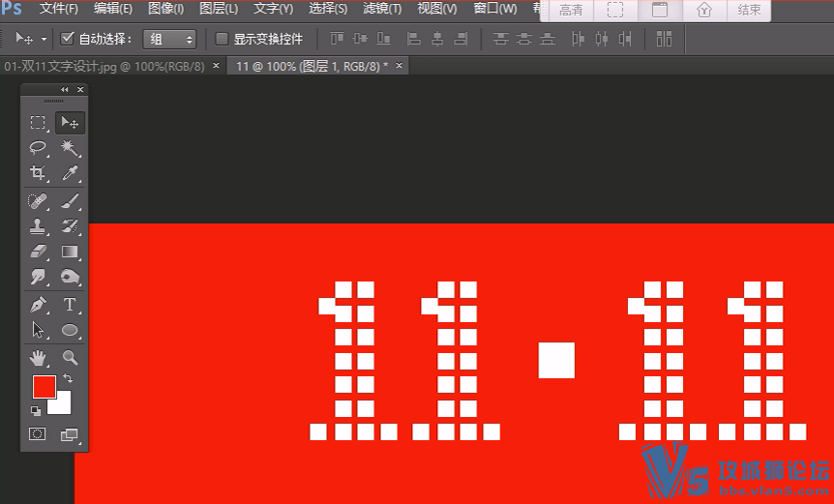Open the 文件(F) menu
834x504 pixels.
pos(58,9)
